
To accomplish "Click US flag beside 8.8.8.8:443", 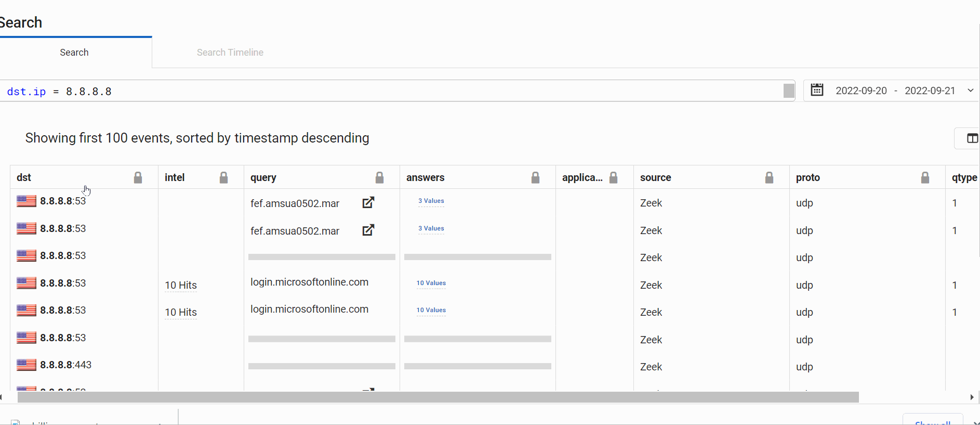I will click(x=27, y=365).
